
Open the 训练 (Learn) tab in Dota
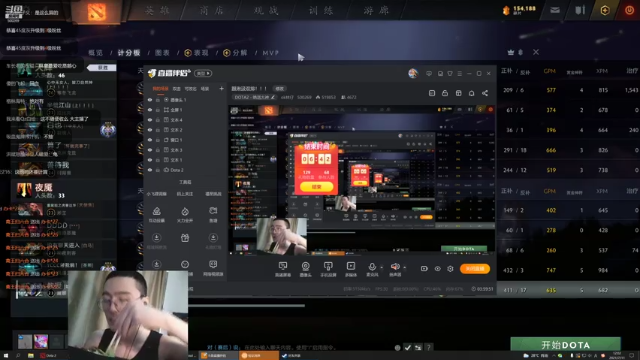tap(321, 11)
